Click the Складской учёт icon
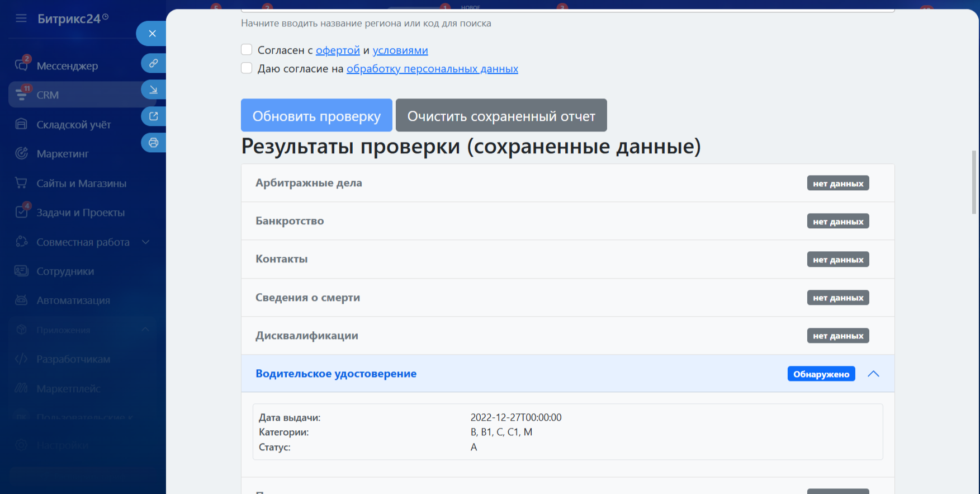 click(21, 124)
